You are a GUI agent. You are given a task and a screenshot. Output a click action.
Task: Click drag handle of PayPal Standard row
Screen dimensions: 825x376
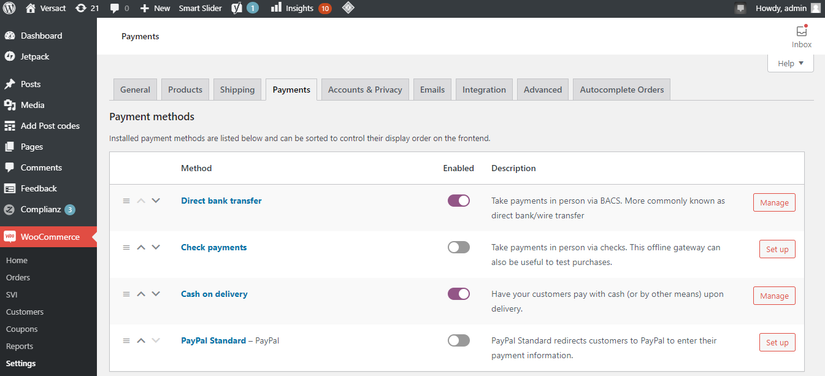pyautogui.click(x=126, y=340)
